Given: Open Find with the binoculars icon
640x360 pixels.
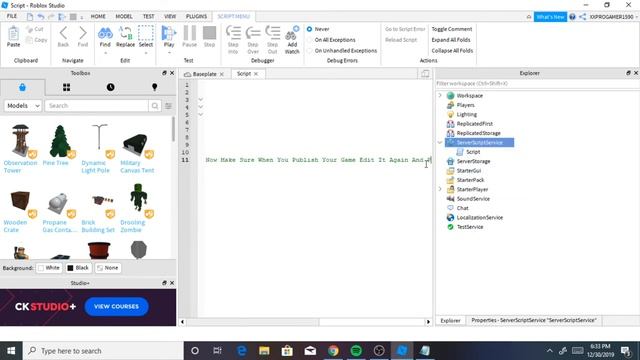Looking at the screenshot, I should [x=105, y=33].
